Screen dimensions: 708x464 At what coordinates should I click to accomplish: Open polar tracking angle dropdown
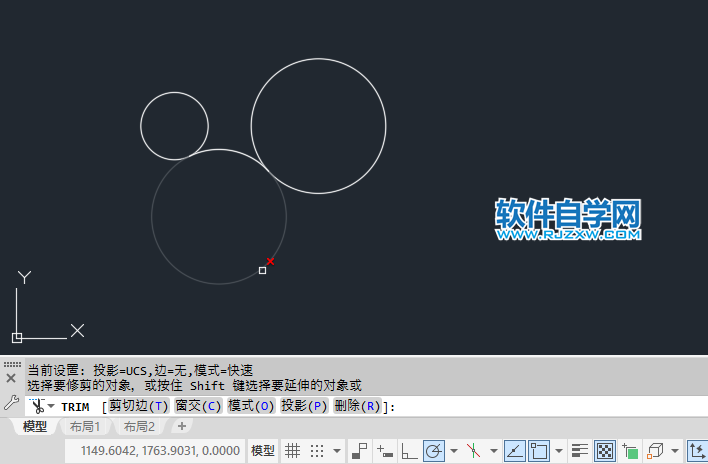454,450
